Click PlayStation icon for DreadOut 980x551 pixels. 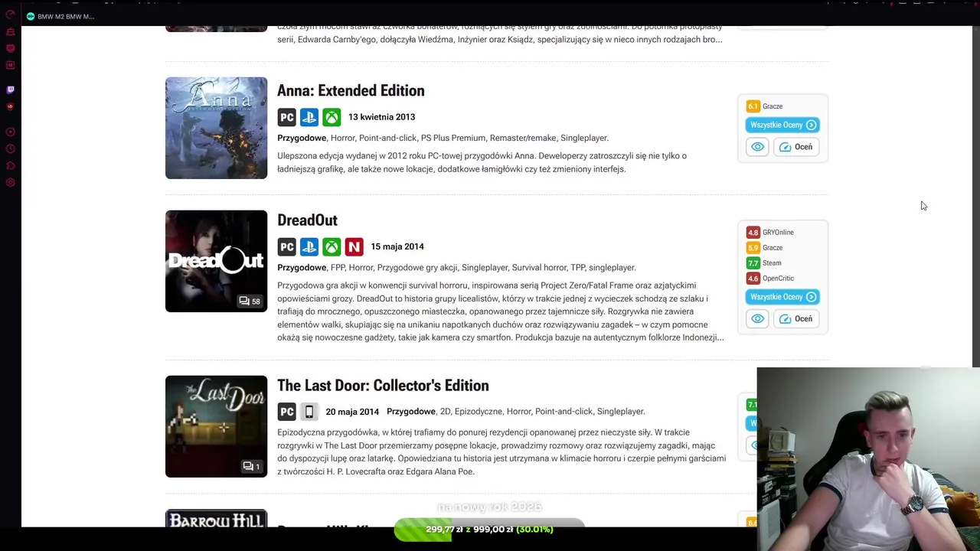click(309, 246)
